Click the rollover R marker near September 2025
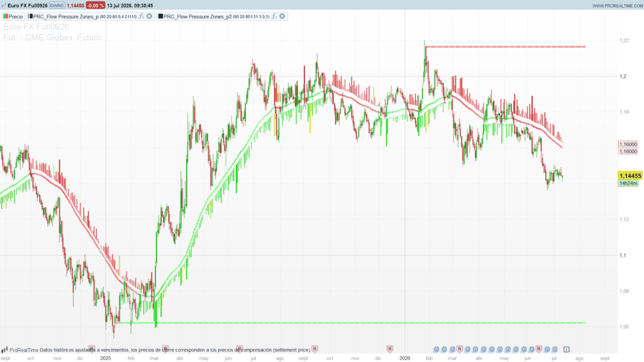Image resolution: width=644 pixels, height=362 pixels. point(314,349)
